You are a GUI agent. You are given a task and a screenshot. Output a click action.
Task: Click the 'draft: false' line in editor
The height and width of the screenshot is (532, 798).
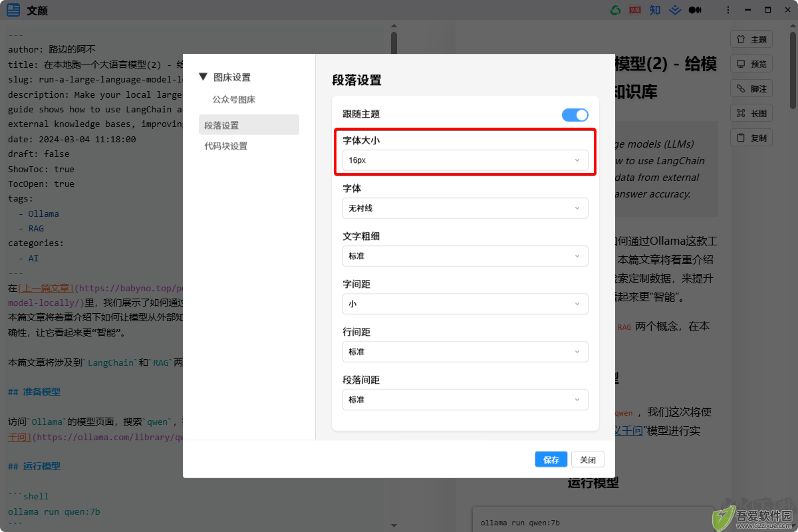tap(39, 154)
